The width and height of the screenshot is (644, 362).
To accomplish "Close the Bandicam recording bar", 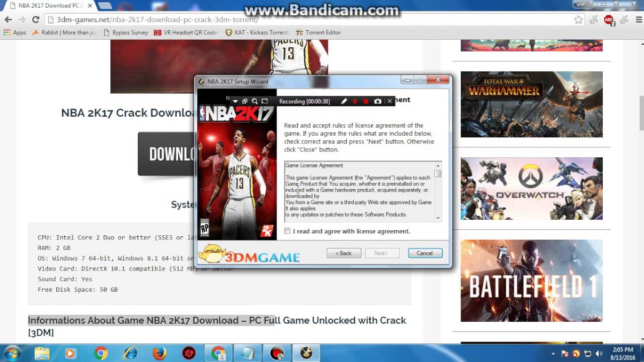I will pyautogui.click(x=389, y=101).
